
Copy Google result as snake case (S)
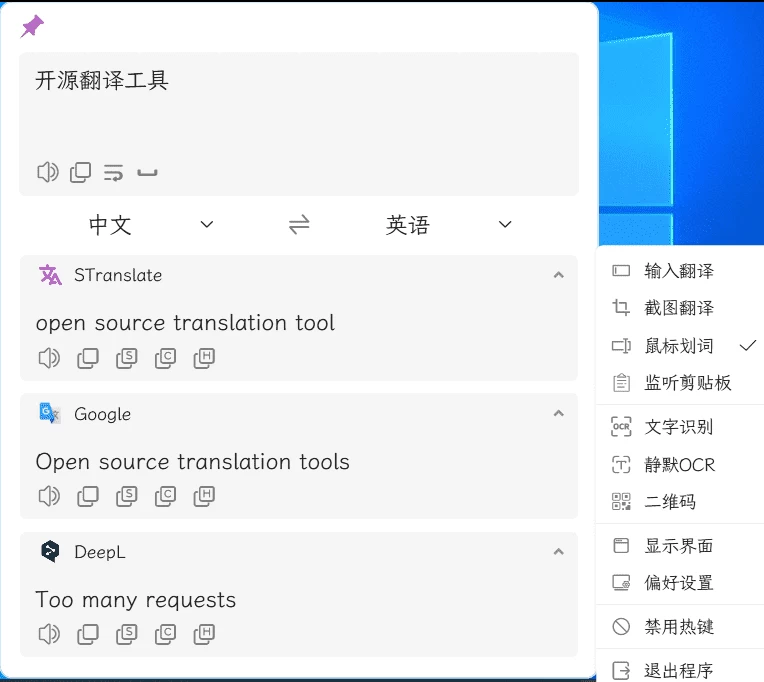coord(126,495)
